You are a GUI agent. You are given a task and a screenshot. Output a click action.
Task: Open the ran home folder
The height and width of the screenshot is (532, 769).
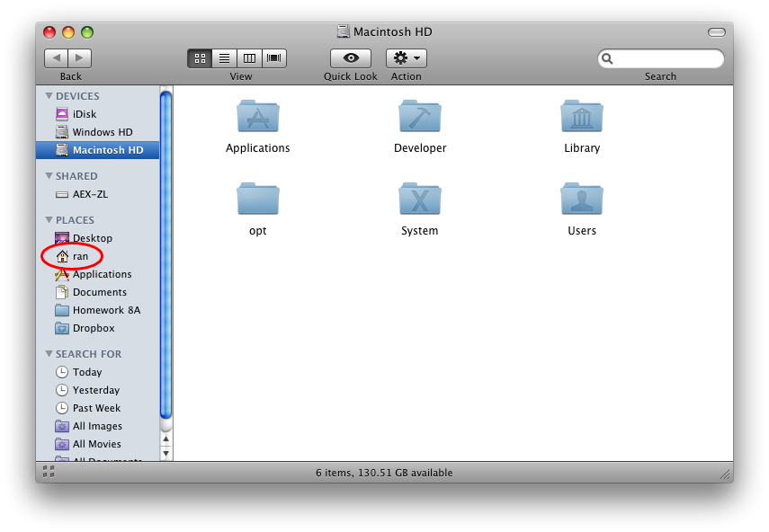point(98,256)
